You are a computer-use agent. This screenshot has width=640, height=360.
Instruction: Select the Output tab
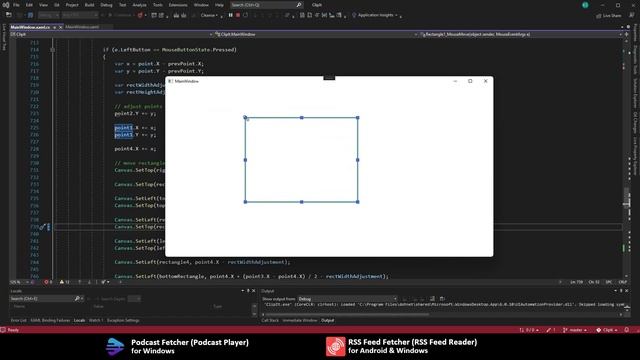point(327,320)
